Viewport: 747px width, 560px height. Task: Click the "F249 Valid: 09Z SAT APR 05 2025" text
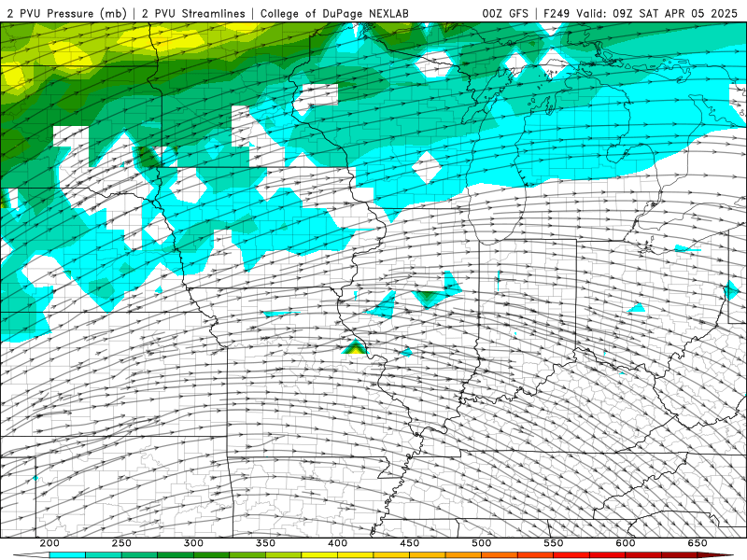pyautogui.click(x=641, y=13)
